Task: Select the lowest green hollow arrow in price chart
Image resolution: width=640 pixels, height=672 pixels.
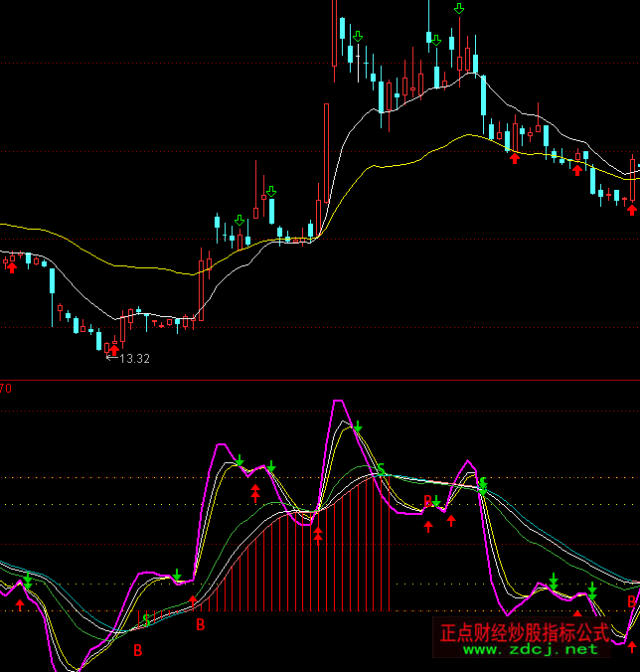Action: [x=239, y=221]
